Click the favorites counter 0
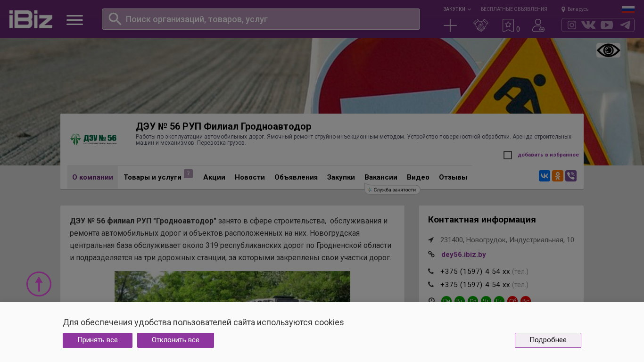644x362 pixels. [518, 29]
